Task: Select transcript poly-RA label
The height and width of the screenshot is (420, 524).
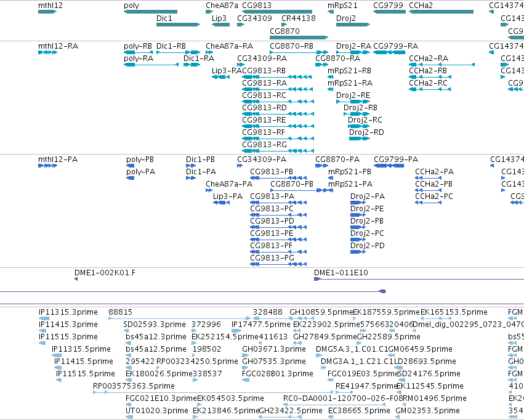Action: (139, 58)
